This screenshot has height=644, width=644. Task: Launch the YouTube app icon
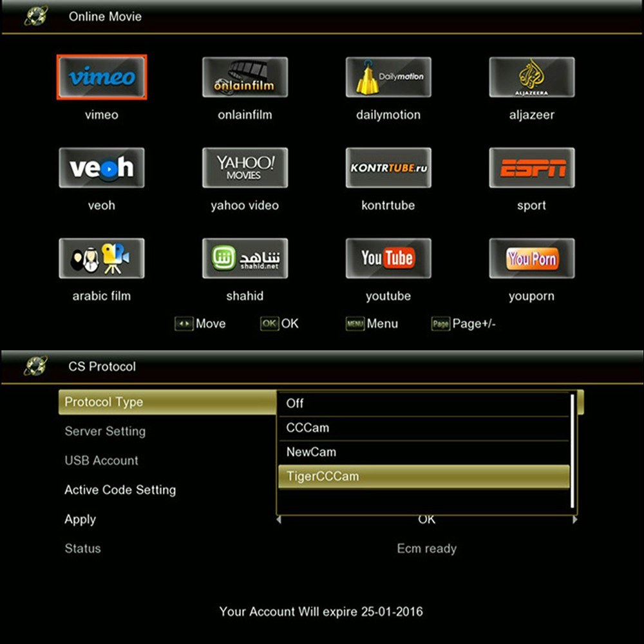[388, 258]
